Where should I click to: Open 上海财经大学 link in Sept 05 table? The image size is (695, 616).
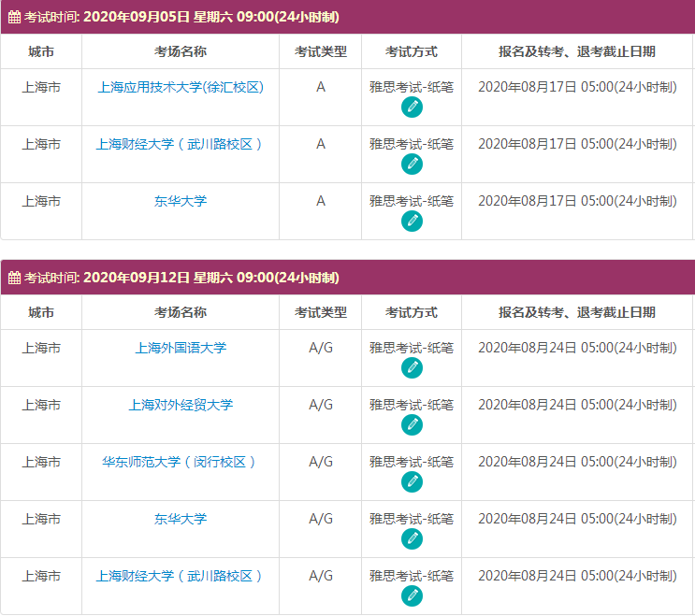tap(179, 144)
